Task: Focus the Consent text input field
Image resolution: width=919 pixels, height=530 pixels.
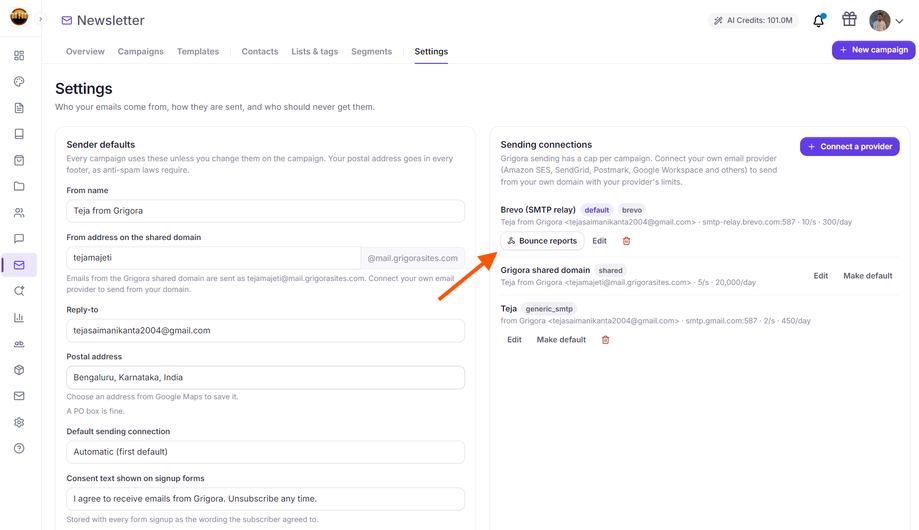Action: click(x=266, y=499)
